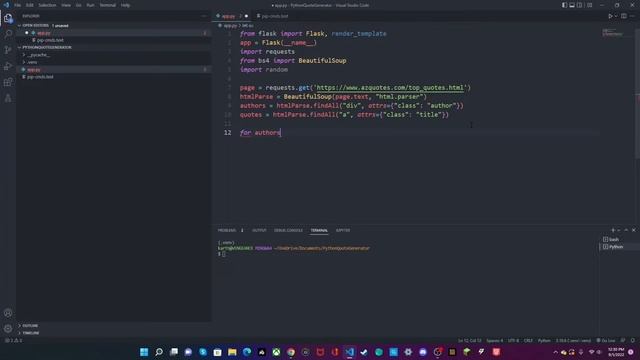The width and height of the screenshot is (640, 360).
Task: Open the notifications bell in status bar
Action: pos(633,340)
